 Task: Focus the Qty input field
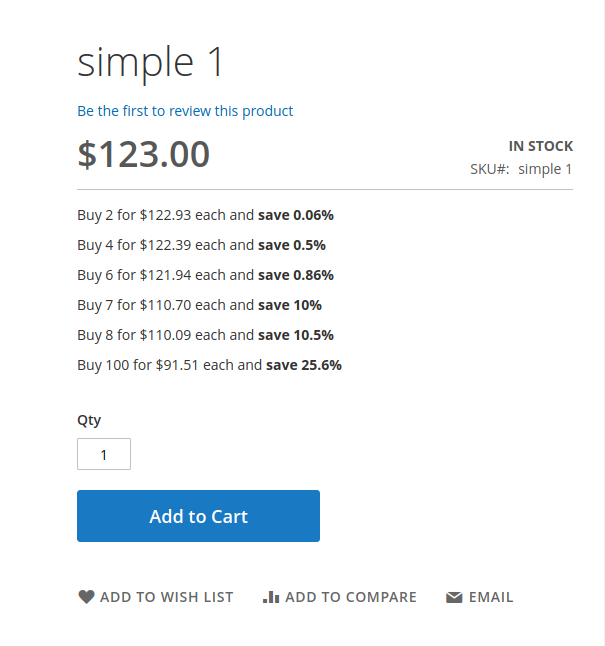104,454
